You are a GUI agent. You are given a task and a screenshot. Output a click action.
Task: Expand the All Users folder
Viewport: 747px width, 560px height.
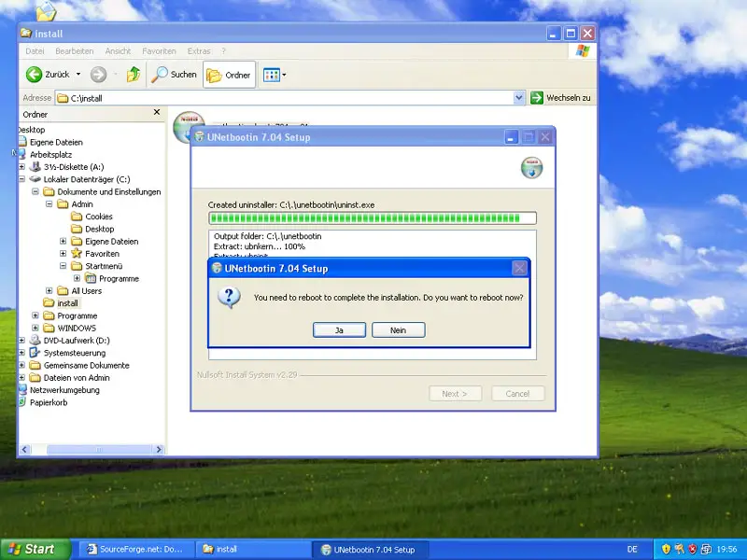tap(49, 290)
